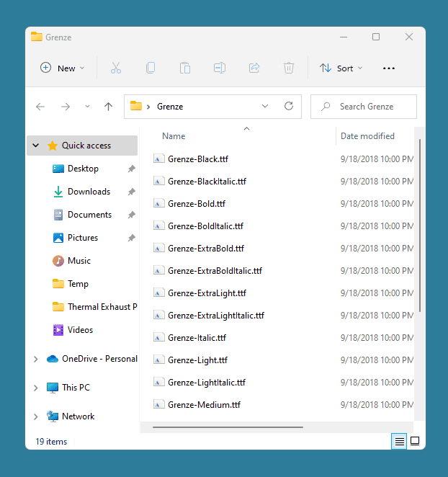The image size is (448, 477).
Task: Select Quick access in navigation pane
Action: 82,146
